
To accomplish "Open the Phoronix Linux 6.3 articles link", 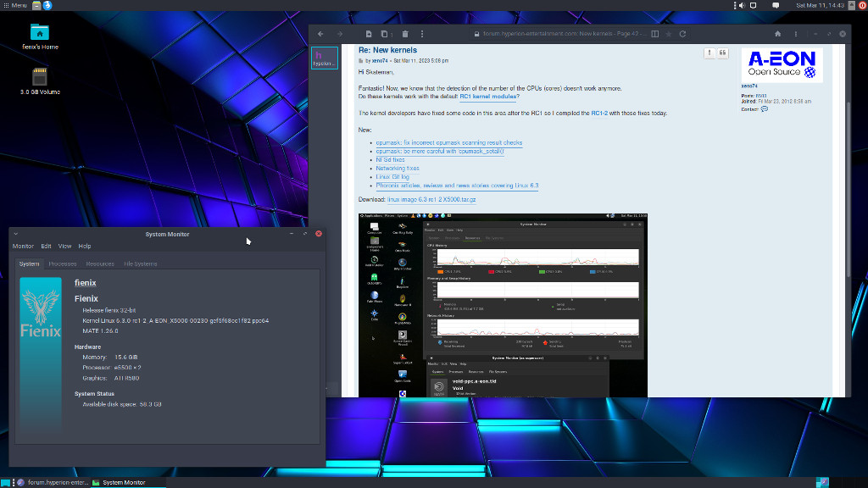I will (x=457, y=186).
